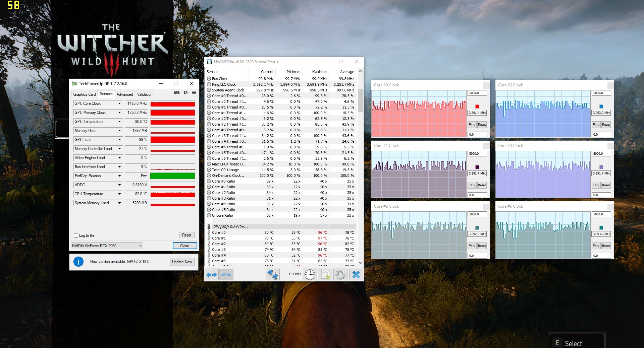
Task: Click the HWiNFO scrollbar up arrow
Action: [x=361, y=71]
